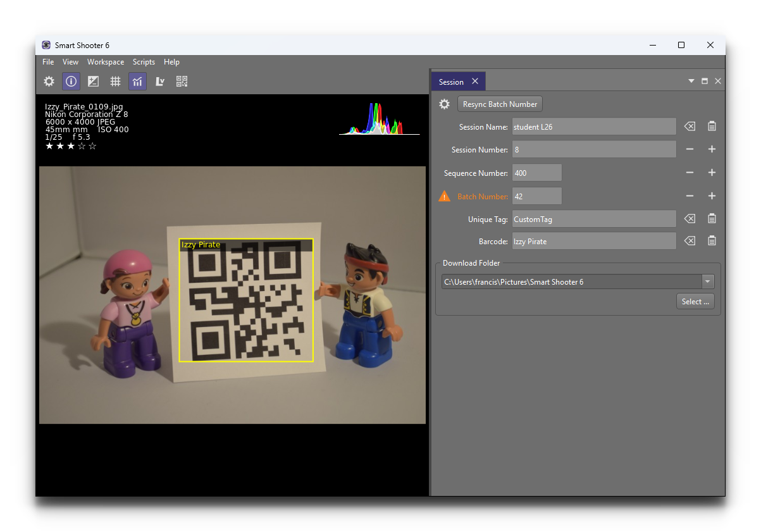Paste clipboard into Unique Tag
The image size is (761, 532).
tap(712, 219)
